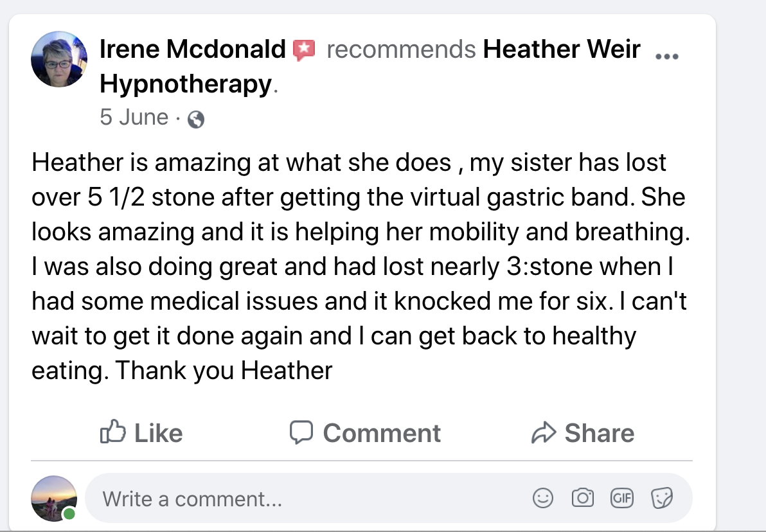Click the 5 June timestamp
This screenshot has height=532, width=766.
click(134, 118)
